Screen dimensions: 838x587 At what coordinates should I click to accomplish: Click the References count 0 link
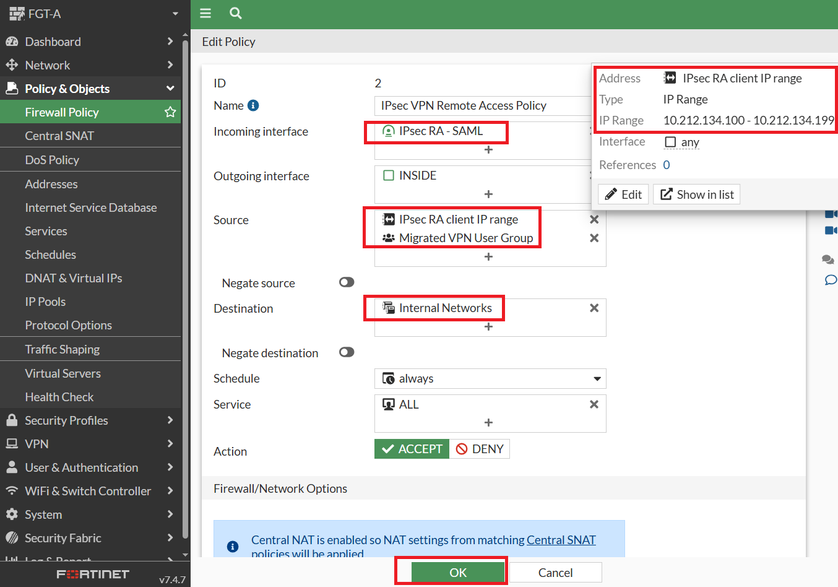(x=666, y=165)
